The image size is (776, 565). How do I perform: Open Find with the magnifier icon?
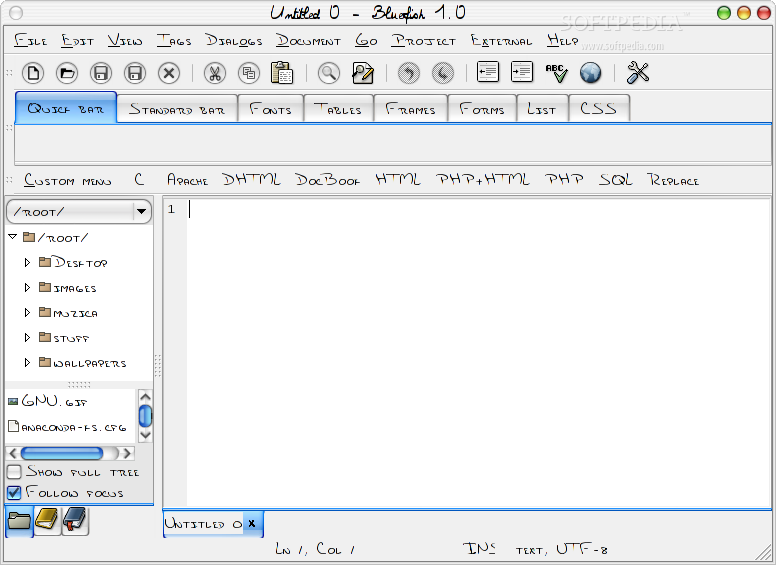(328, 72)
